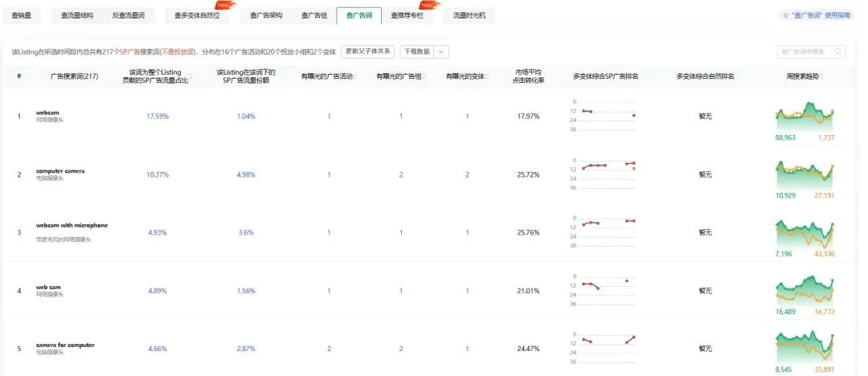
Task: Click the 17.59% traffic share value
Action: (x=158, y=116)
